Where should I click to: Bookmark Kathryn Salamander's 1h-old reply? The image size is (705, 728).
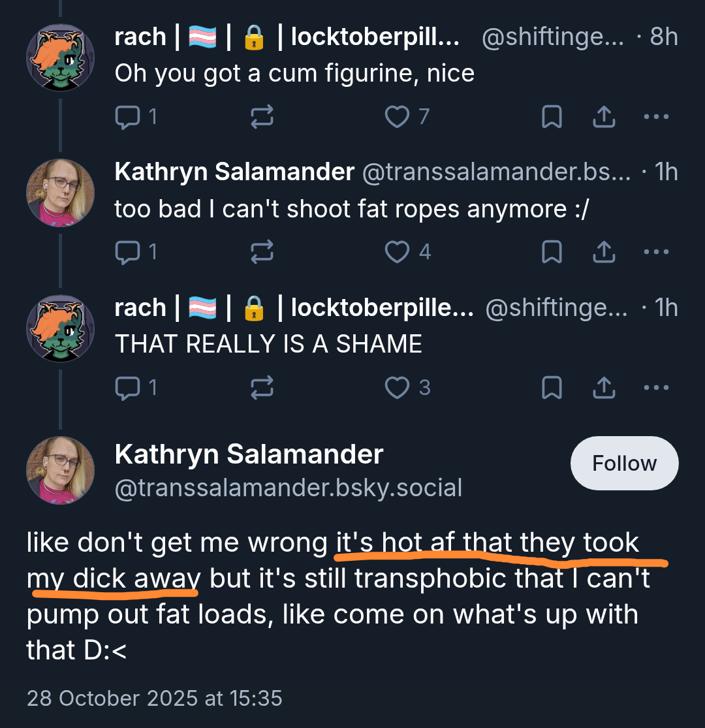[552, 252]
